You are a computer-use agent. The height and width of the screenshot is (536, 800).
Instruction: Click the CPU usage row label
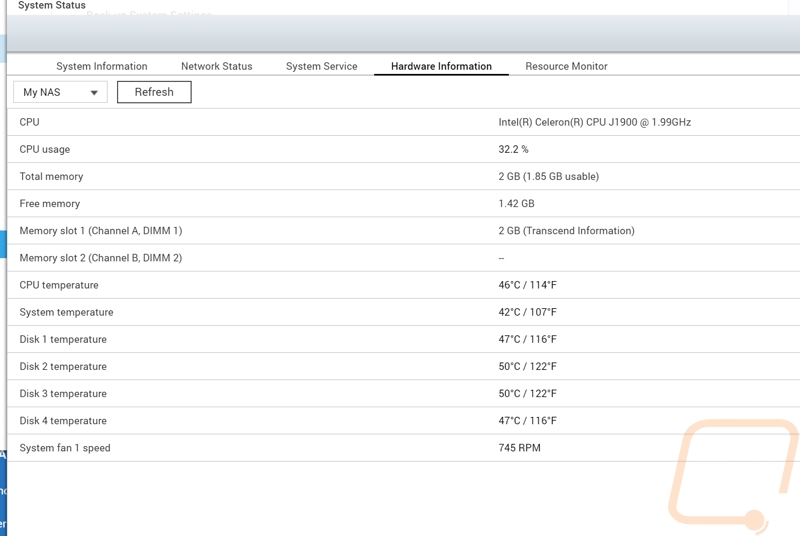[x=44, y=149]
